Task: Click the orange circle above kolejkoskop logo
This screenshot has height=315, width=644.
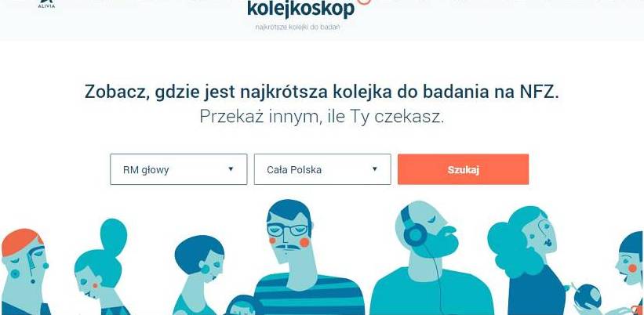Action: coord(365,2)
